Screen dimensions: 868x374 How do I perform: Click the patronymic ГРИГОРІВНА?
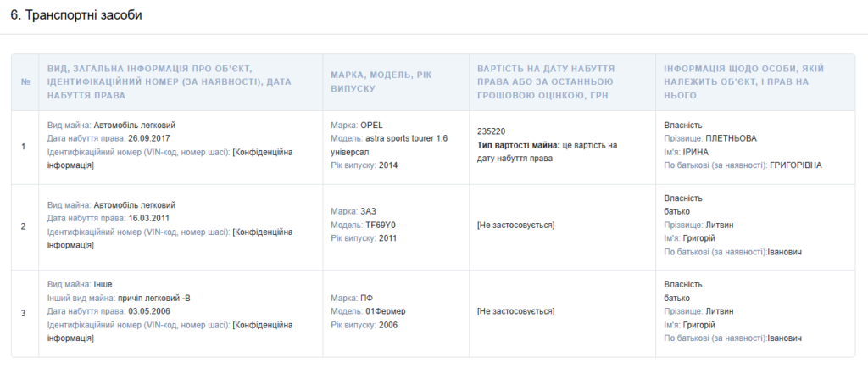795,165
